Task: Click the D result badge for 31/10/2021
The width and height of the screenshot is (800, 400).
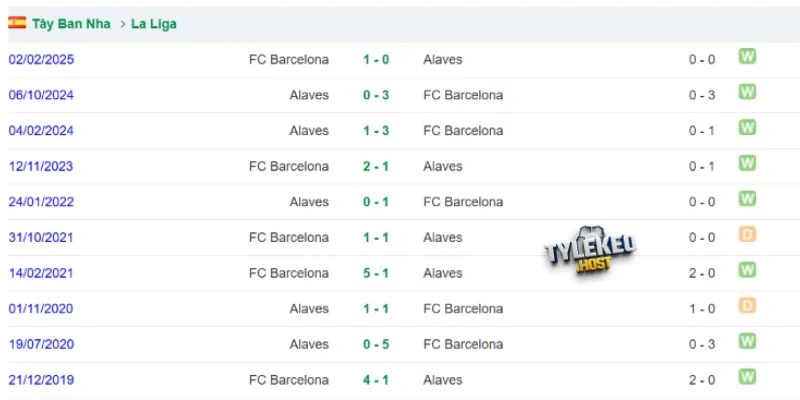Action: [x=747, y=234]
